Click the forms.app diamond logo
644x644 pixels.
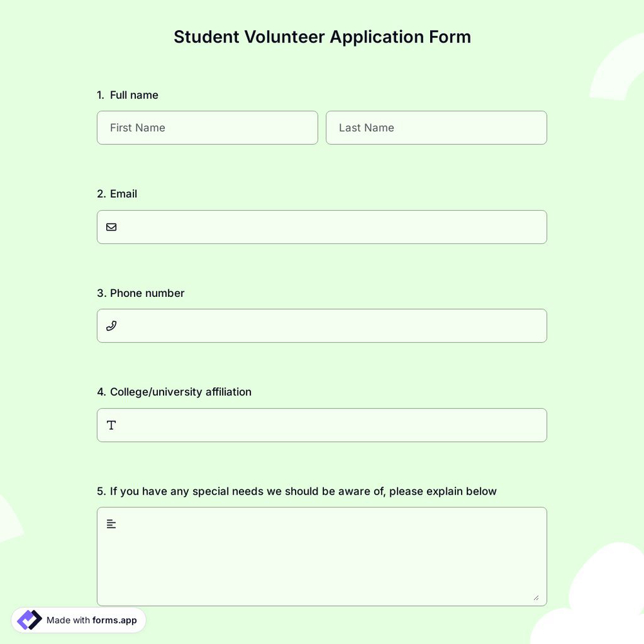[27, 619]
